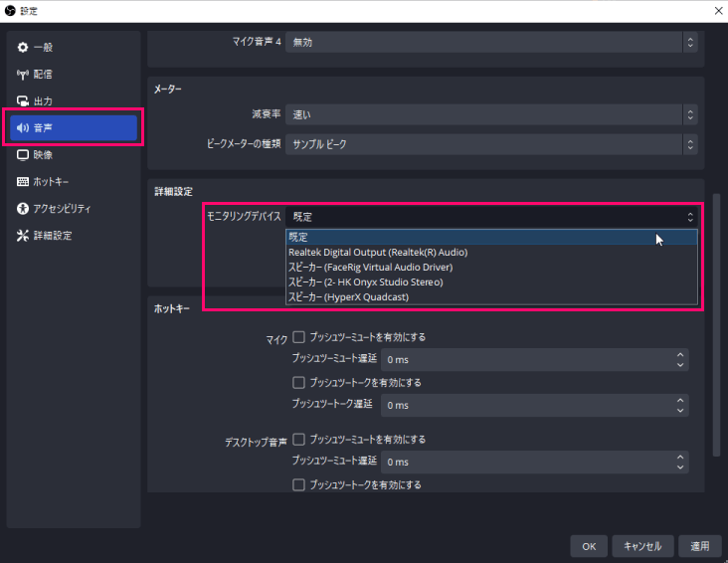Decrease マイク プッシュツートーク遅延 with the down arrow
The height and width of the screenshot is (563, 728).
[x=680, y=411]
